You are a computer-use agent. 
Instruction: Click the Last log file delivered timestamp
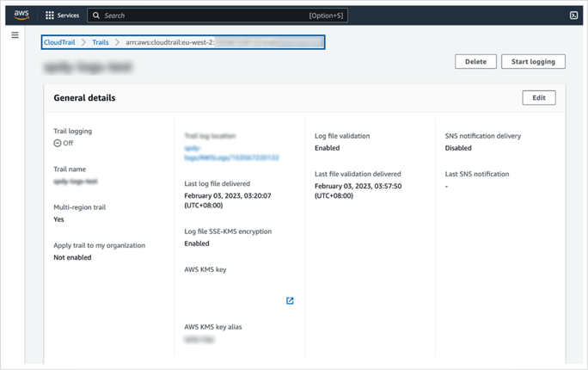click(x=228, y=200)
